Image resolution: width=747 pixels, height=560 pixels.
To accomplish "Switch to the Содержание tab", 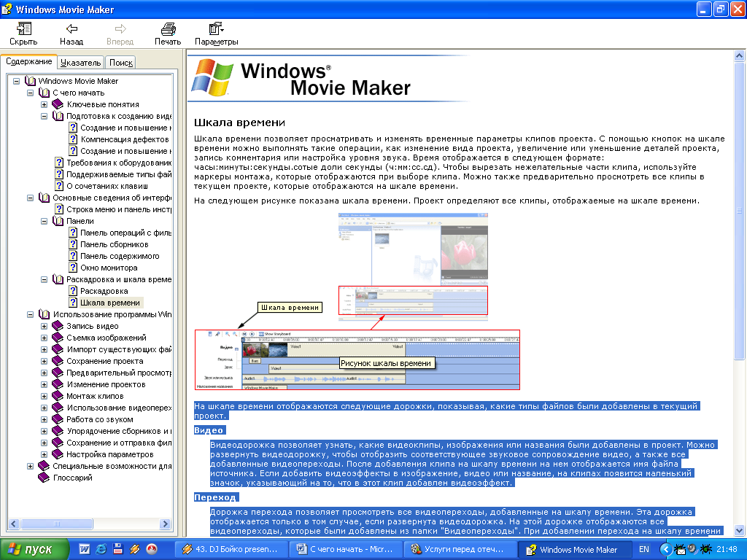I will pyautogui.click(x=29, y=61).
